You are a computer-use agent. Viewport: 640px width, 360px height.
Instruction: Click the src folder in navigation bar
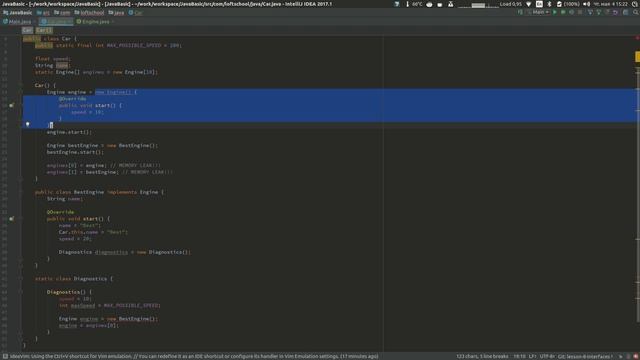pyautogui.click(x=43, y=13)
